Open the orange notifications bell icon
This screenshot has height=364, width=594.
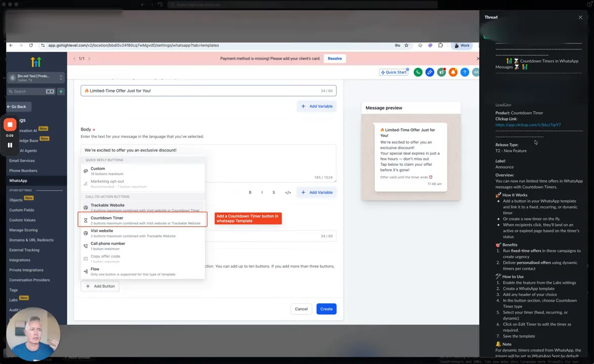coord(453,72)
